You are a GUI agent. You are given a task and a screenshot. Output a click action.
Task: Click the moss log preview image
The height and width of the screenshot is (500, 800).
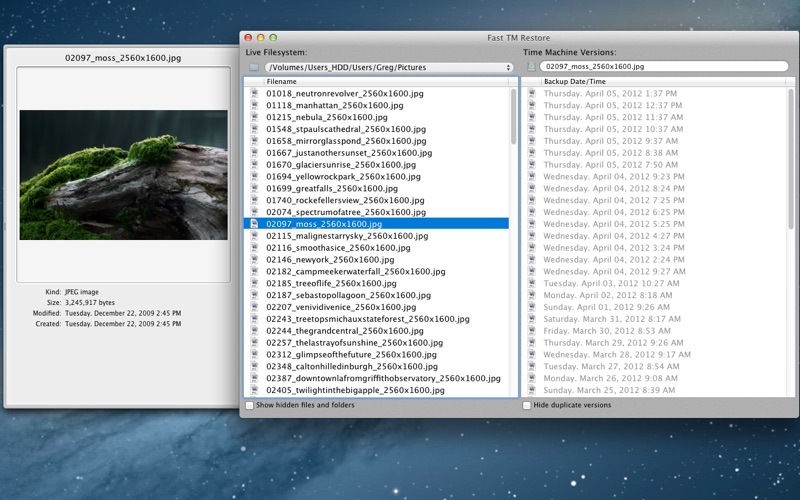pyautogui.click(x=123, y=175)
